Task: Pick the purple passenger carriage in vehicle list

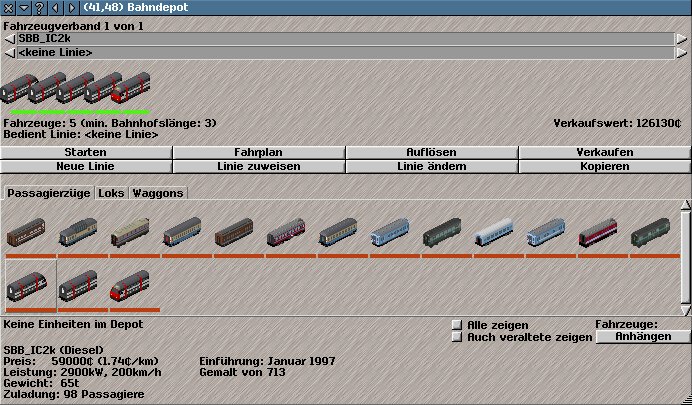Action: (x=285, y=234)
